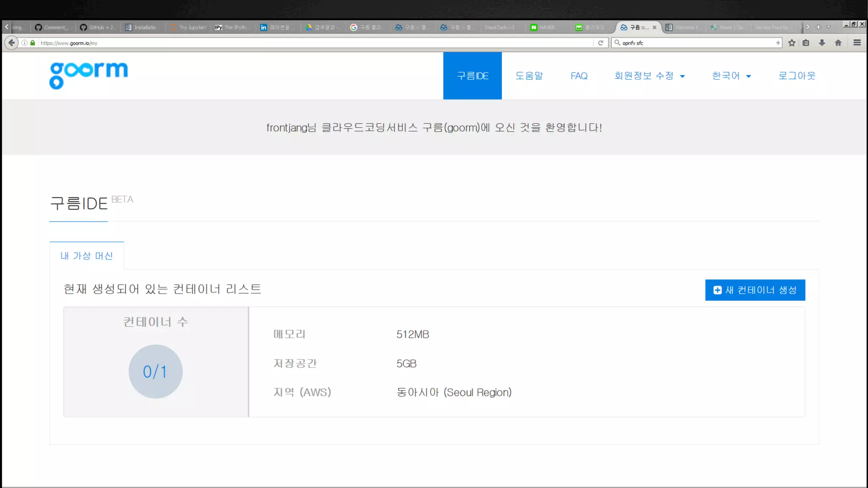Go to the browser home page icon
This screenshot has height=488, width=868.
click(838, 43)
